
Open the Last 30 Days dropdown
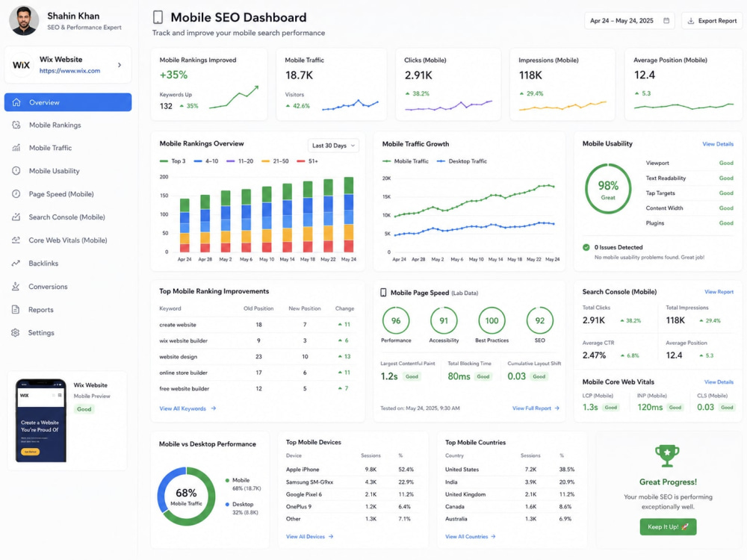pyautogui.click(x=333, y=146)
